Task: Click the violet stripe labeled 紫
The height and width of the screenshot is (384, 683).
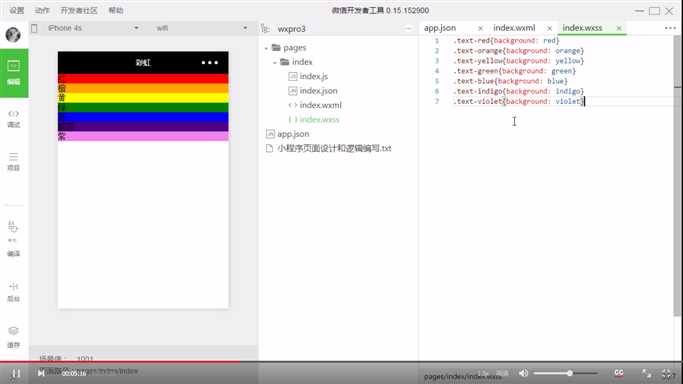Action: [x=143, y=136]
